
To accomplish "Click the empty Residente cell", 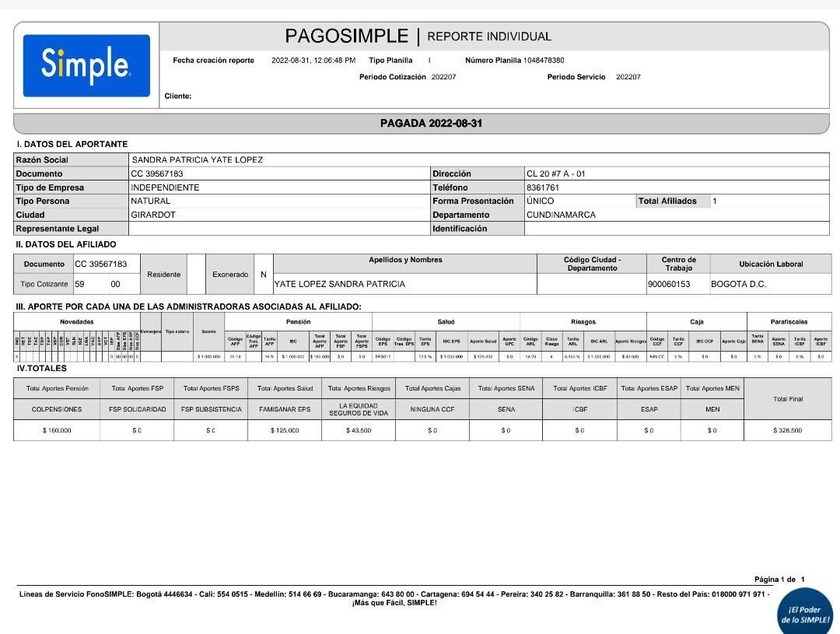I will 196,275.
